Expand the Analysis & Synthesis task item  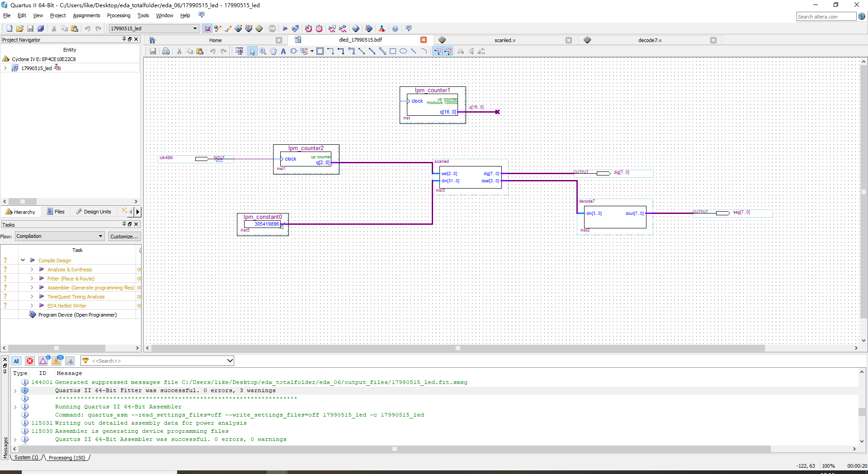[x=32, y=269]
